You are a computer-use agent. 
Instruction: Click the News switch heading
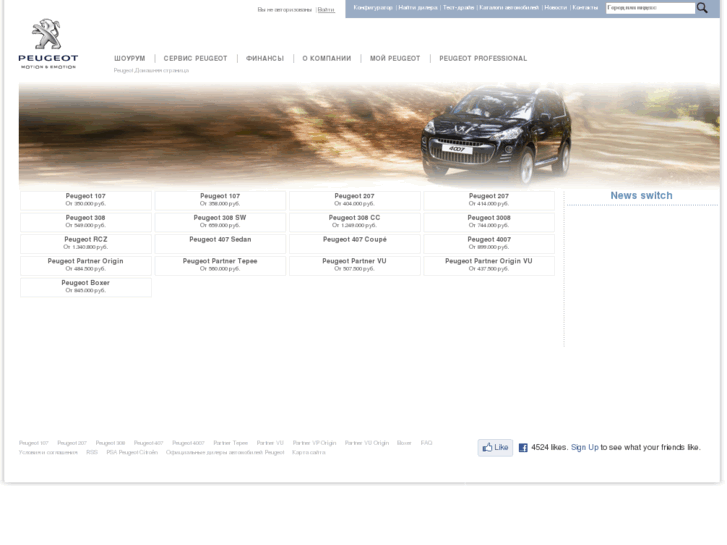(642, 196)
